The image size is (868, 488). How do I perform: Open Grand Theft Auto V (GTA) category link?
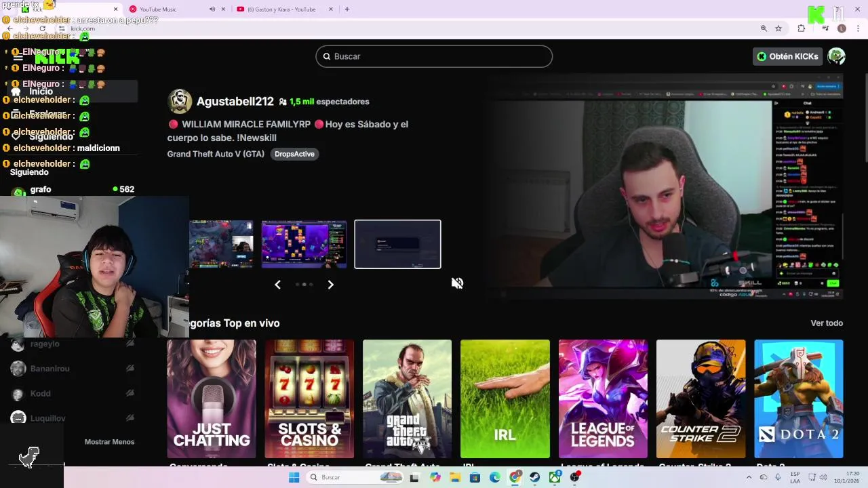pos(216,154)
